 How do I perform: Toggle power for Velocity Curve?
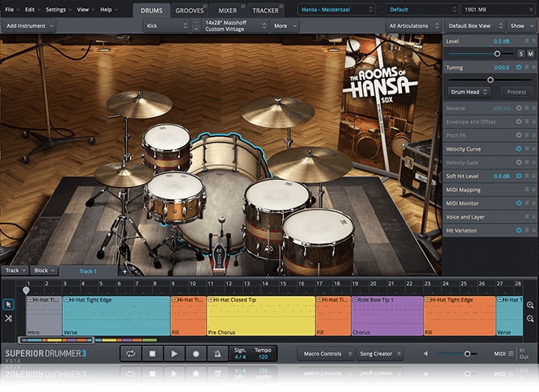(x=518, y=148)
